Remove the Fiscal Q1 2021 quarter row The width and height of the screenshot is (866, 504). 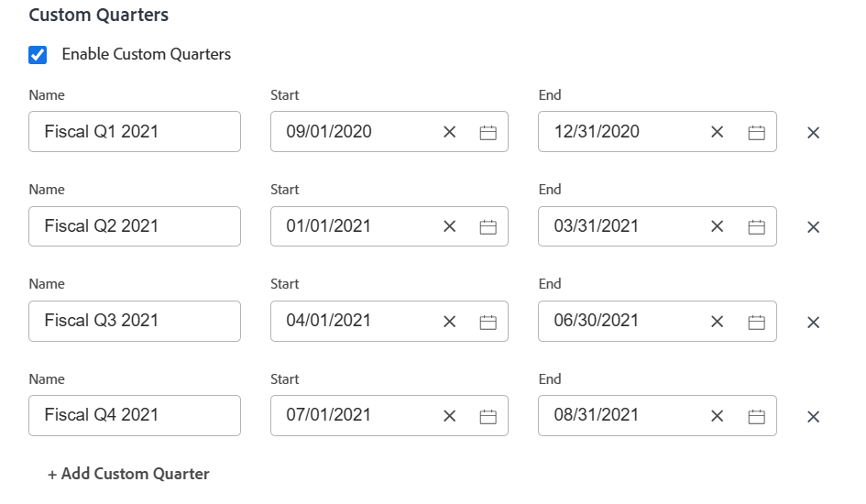[x=813, y=133]
